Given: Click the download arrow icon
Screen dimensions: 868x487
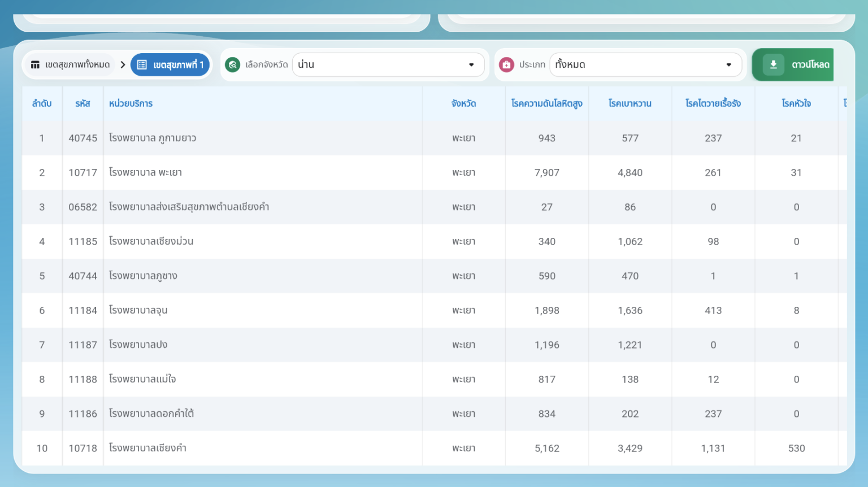Looking at the screenshot, I should [x=773, y=65].
